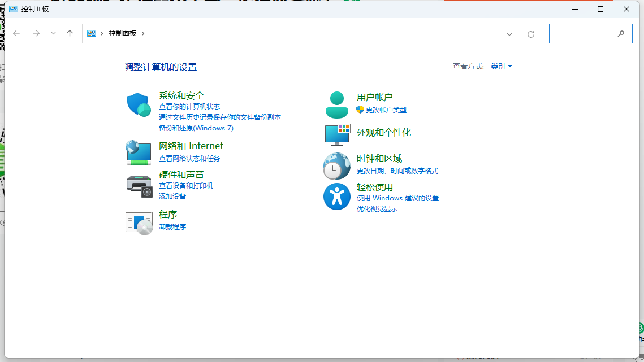The image size is (644, 362).
Task: Minimize the Control Panel window
Action: (x=575, y=9)
